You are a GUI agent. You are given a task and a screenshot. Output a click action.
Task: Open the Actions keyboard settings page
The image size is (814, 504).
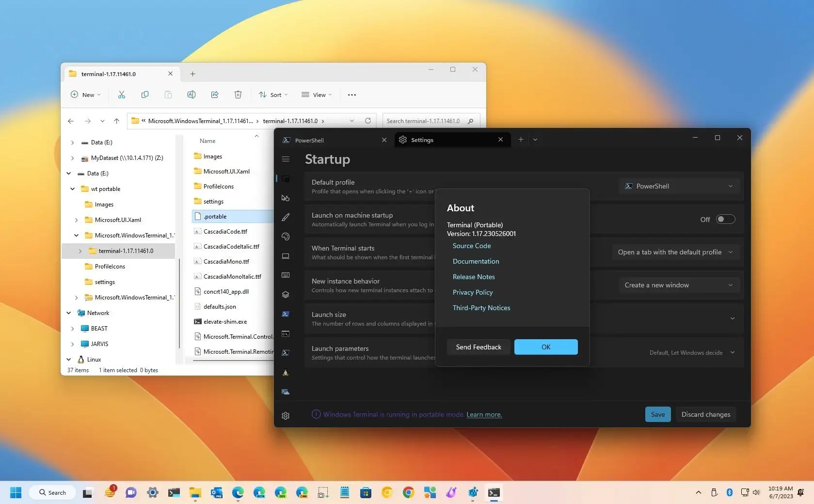coord(286,275)
